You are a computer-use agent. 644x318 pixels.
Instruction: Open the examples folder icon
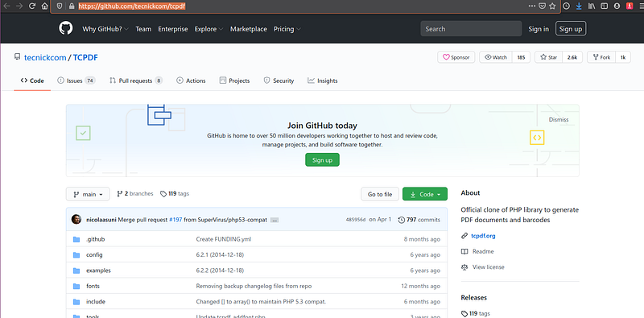pyautogui.click(x=76, y=271)
